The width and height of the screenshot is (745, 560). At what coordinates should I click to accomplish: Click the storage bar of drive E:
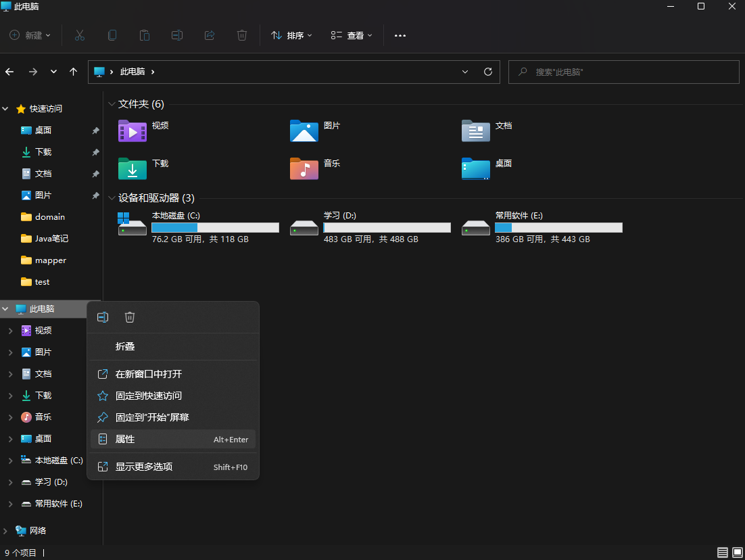click(x=558, y=227)
